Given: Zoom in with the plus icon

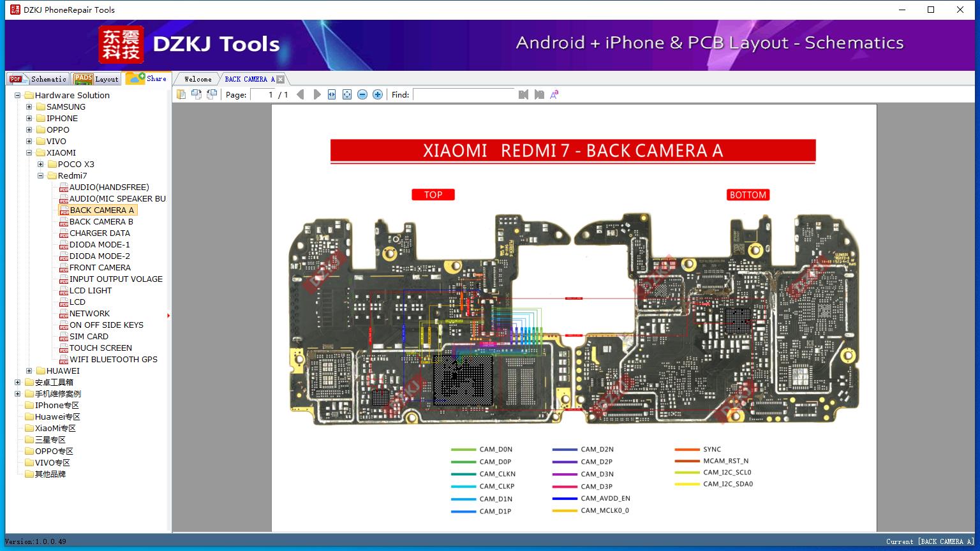Looking at the screenshot, I should point(378,94).
